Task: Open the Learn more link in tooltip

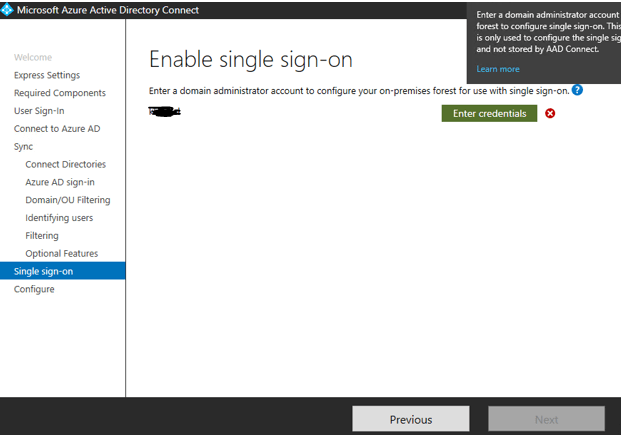Action: click(x=497, y=69)
